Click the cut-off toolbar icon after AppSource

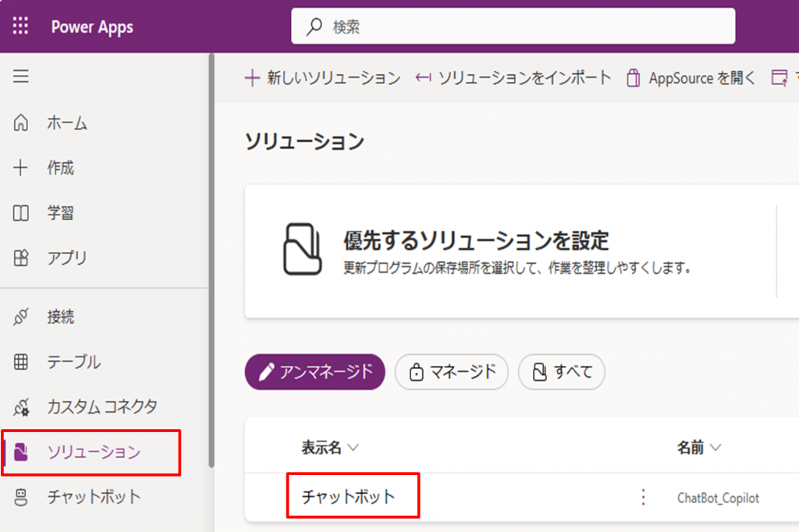pos(779,78)
